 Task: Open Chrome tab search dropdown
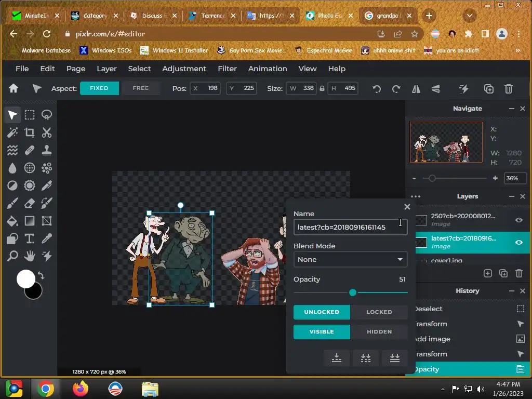coord(470,16)
